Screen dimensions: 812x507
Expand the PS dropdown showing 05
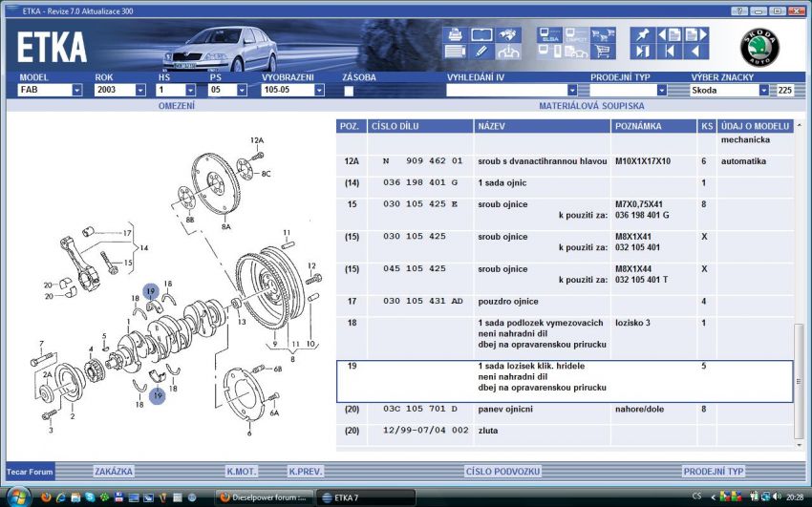pyautogui.click(x=242, y=90)
